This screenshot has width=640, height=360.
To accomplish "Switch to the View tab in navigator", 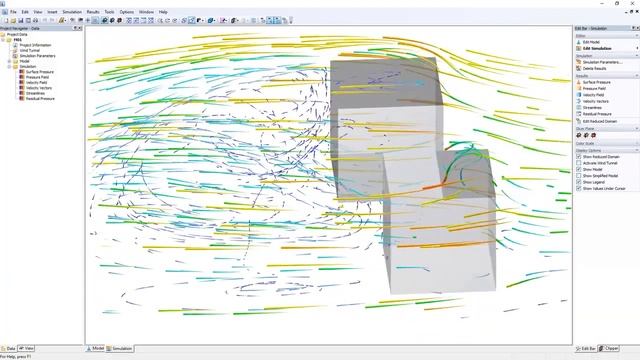I will [26, 349].
